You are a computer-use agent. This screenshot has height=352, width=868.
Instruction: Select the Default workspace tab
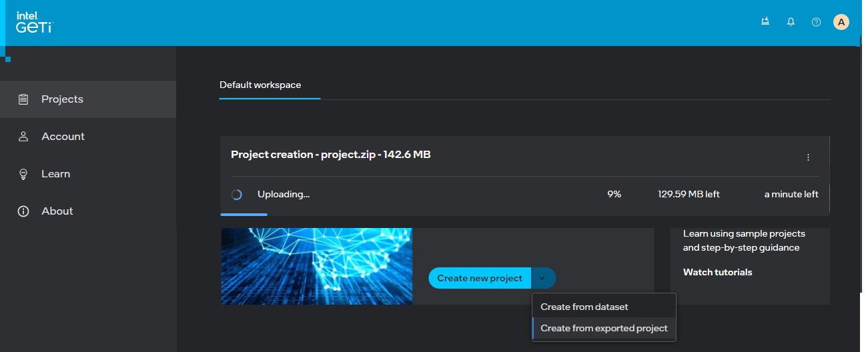point(260,85)
